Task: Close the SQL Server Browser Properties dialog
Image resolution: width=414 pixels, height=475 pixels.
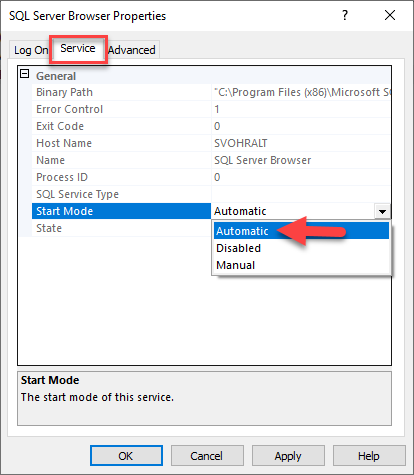Action: 390,15
